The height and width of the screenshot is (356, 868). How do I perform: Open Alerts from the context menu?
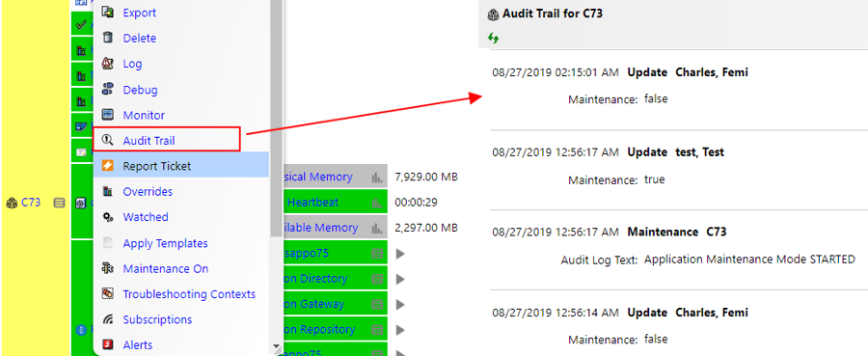click(137, 345)
